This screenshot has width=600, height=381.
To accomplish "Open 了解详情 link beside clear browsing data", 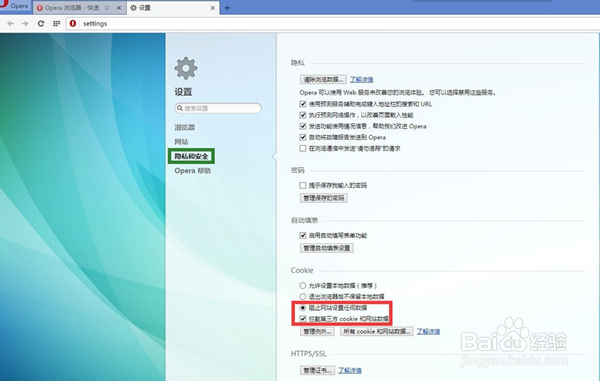I will coord(361,80).
